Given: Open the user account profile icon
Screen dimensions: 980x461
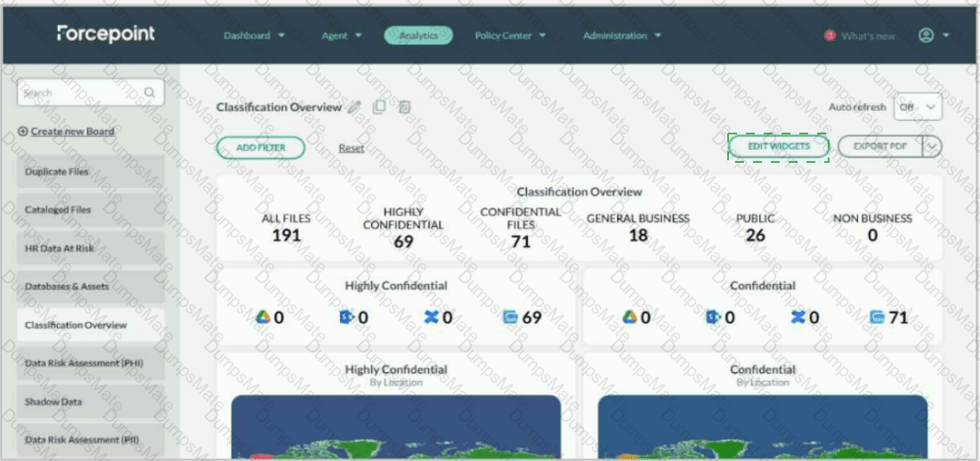Looking at the screenshot, I should [926, 36].
